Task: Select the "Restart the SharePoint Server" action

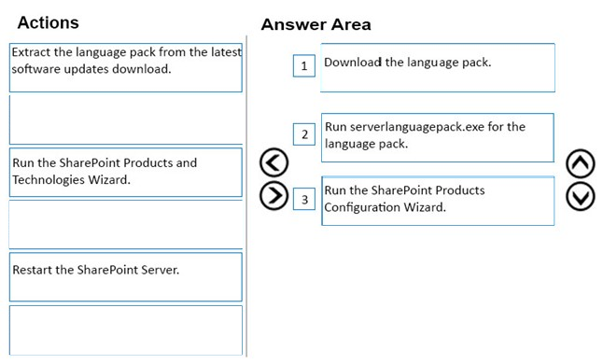Action: 126,277
